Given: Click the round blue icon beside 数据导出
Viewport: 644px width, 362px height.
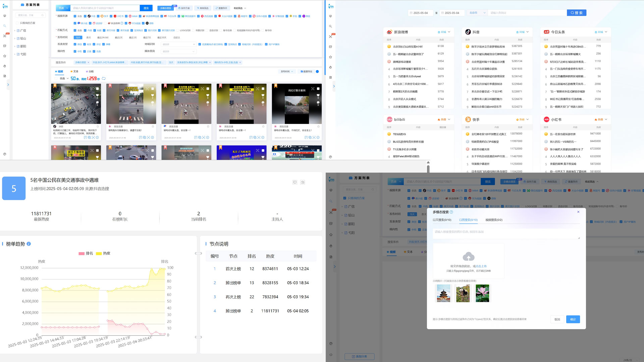Looking at the screenshot, I should click(317, 71).
